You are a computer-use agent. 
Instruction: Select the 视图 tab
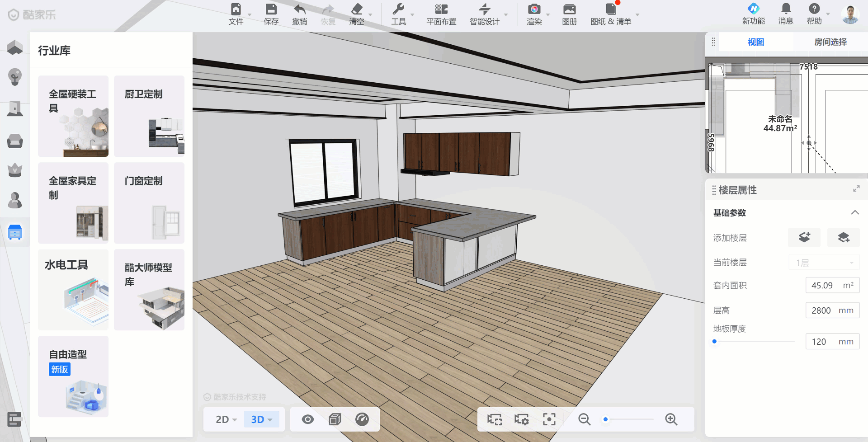tap(755, 42)
